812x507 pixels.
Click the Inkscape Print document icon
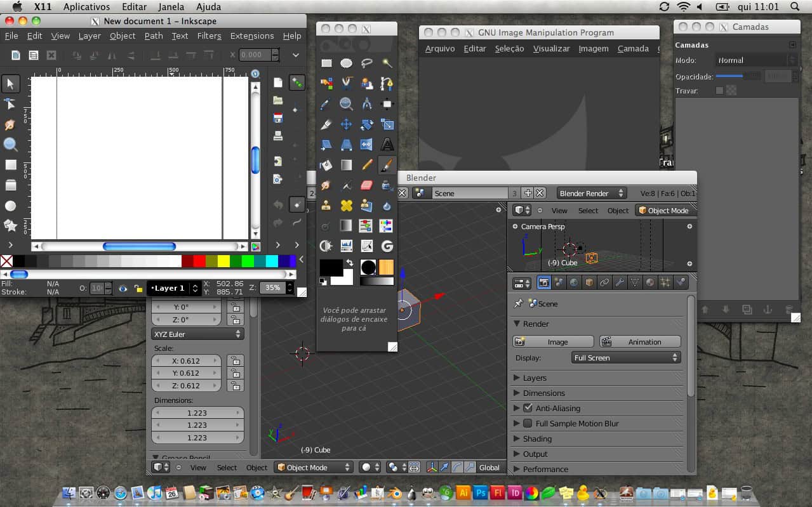[x=278, y=136]
